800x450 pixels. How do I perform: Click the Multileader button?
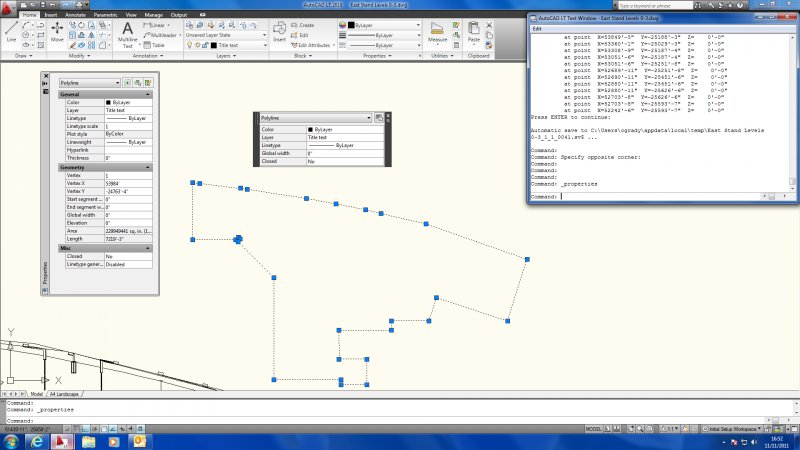160,35
